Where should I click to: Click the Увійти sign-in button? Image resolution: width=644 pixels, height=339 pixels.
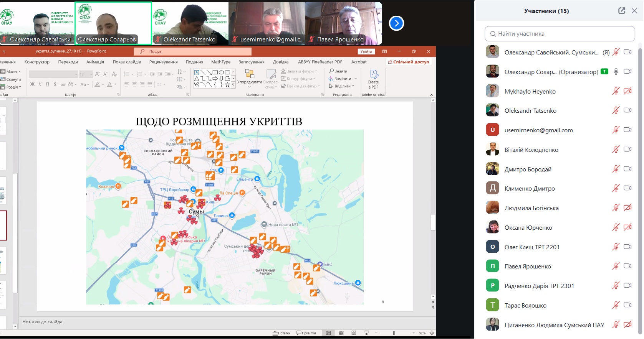tap(366, 51)
